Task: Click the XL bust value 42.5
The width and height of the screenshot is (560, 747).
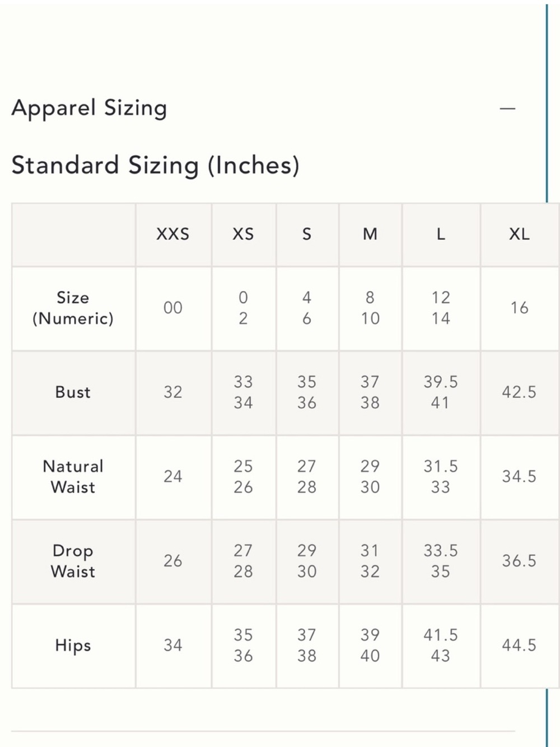Action: 519,392
